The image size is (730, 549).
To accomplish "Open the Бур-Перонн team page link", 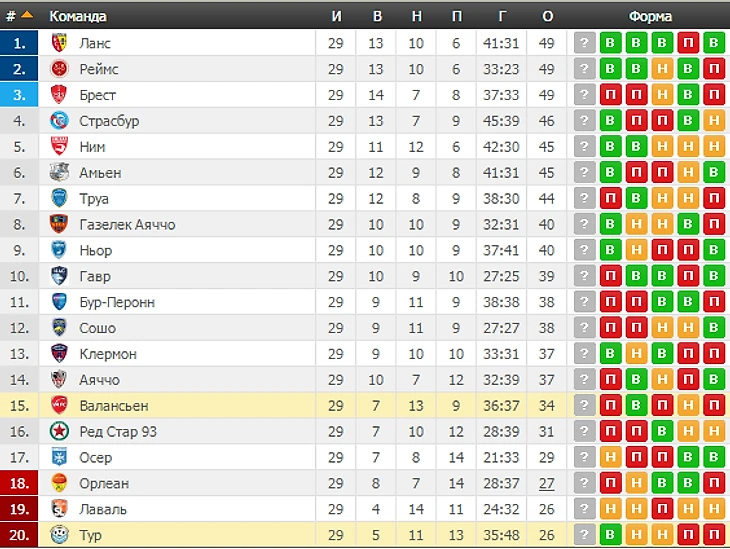I will (x=117, y=302).
